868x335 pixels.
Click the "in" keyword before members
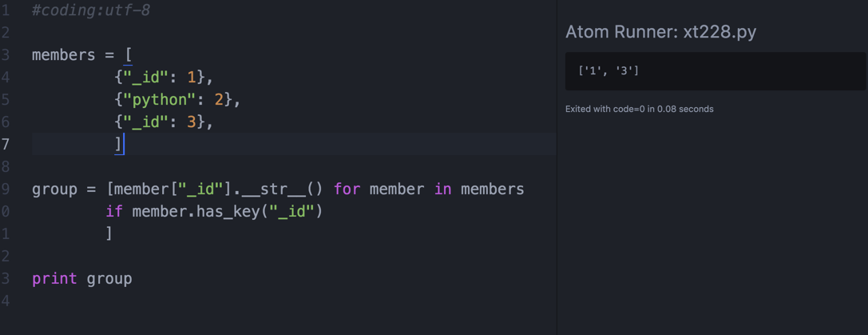point(443,189)
